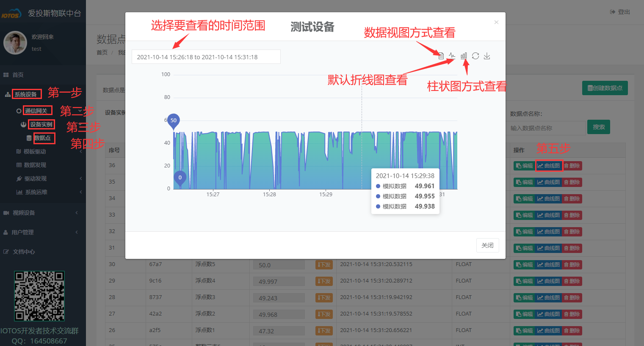
Task: Open 数据点 item in sidebar
Action: 44,138
